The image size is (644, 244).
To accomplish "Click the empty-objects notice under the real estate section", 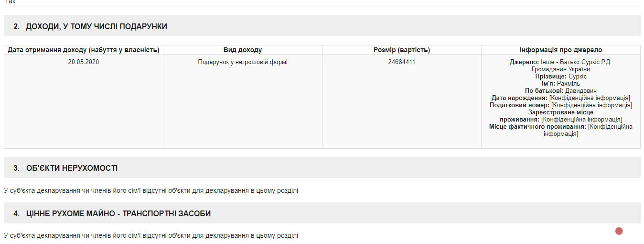I will [x=151, y=190].
